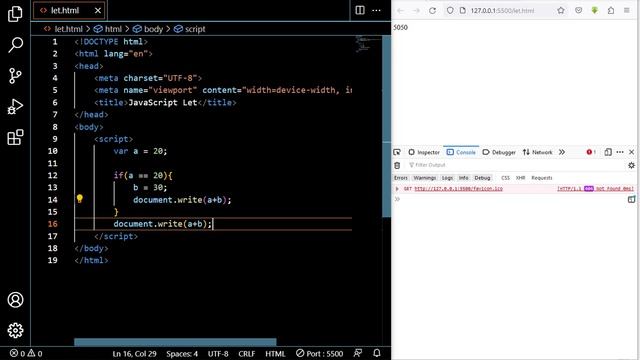Switch to the Network tab in devtools

(537, 152)
